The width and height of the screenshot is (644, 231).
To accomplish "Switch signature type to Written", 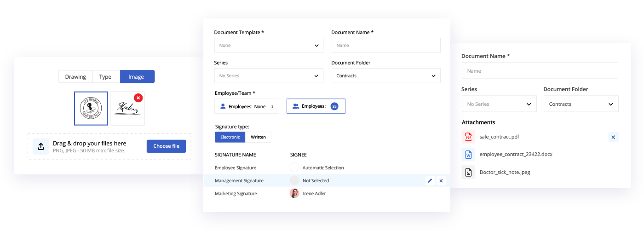I will pyautogui.click(x=258, y=137).
